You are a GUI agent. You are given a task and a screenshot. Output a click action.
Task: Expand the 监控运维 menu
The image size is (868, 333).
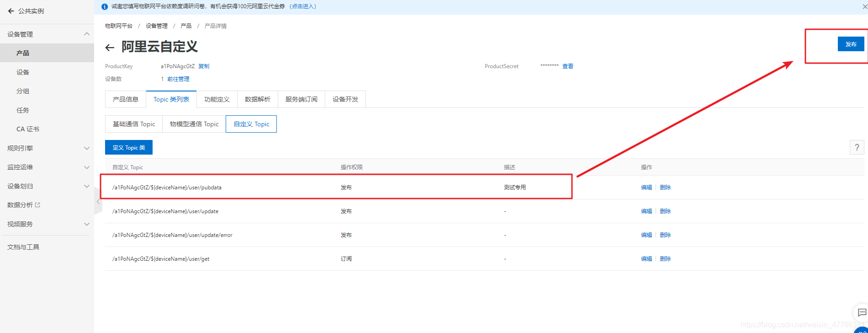(x=87, y=167)
